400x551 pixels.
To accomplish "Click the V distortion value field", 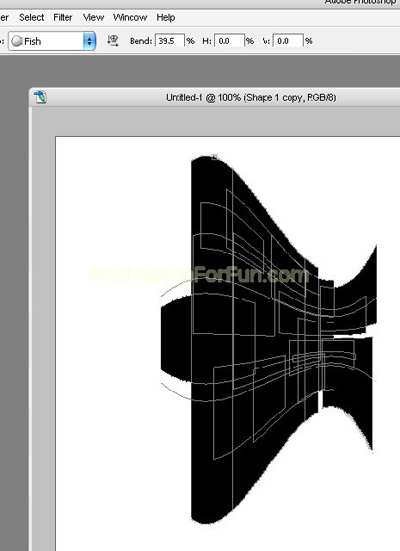I will 288,41.
